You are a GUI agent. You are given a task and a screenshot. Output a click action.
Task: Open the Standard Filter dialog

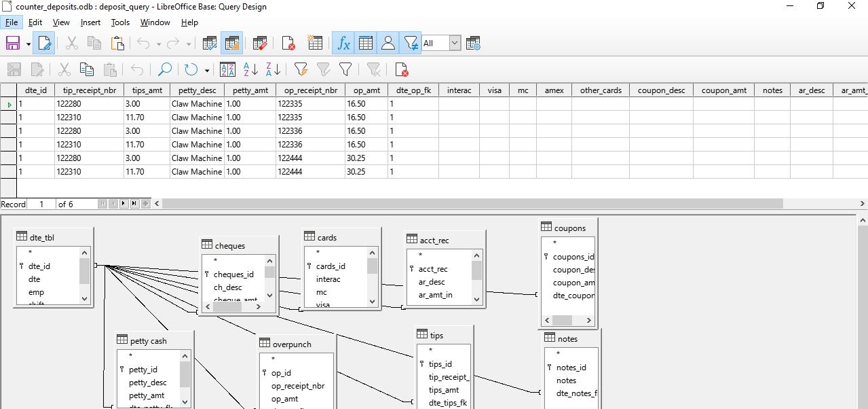click(345, 69)
